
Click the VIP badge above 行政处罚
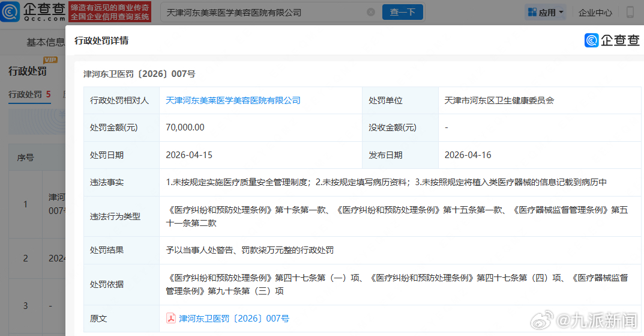[x=50, y=60]
